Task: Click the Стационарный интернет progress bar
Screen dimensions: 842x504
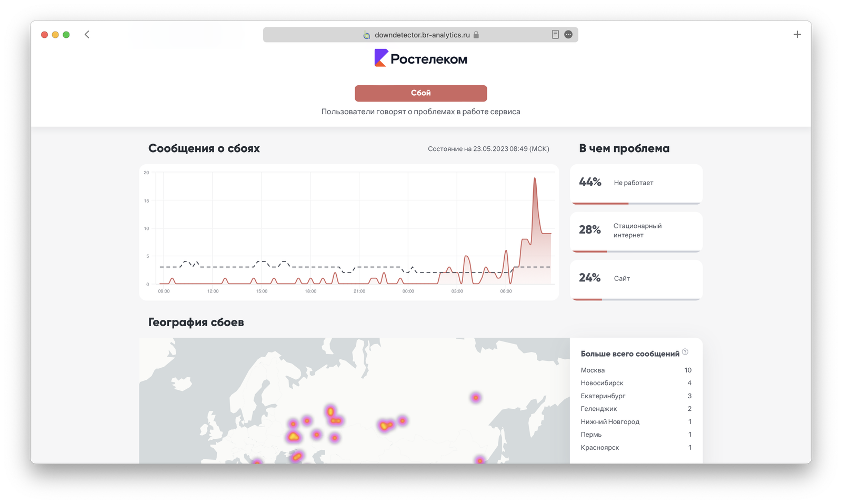Action: coord(636,251)
